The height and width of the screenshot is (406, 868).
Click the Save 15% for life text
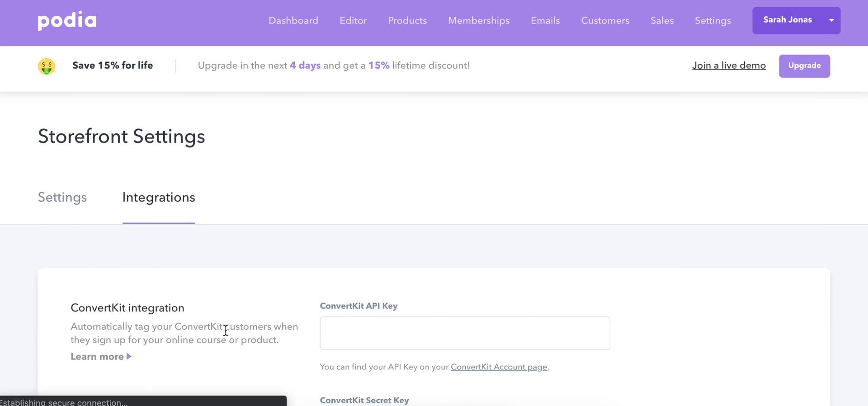(113, 66)
